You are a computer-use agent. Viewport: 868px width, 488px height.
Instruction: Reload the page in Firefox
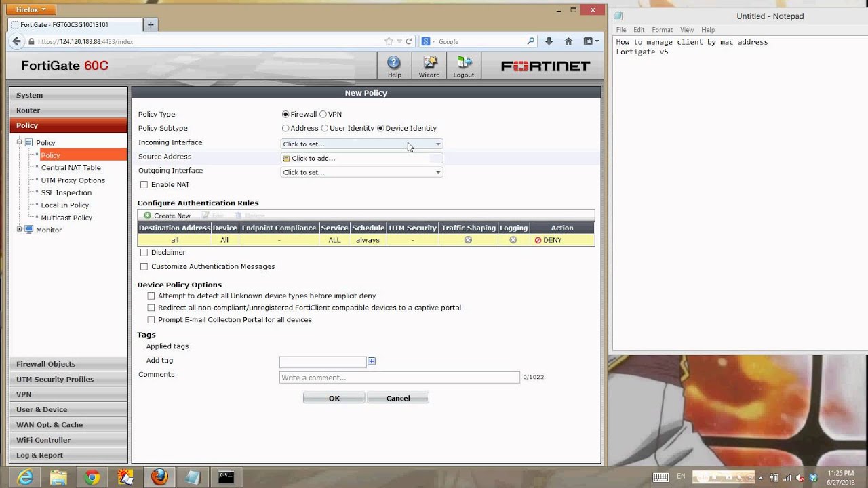tap(409, 41)
